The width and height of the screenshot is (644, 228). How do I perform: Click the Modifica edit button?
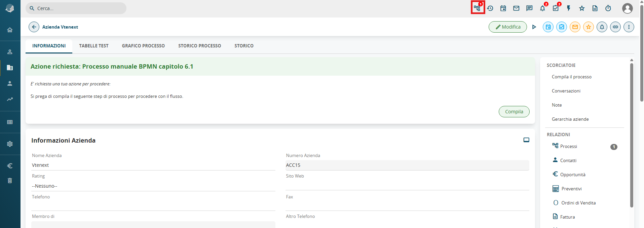point(508,27)
